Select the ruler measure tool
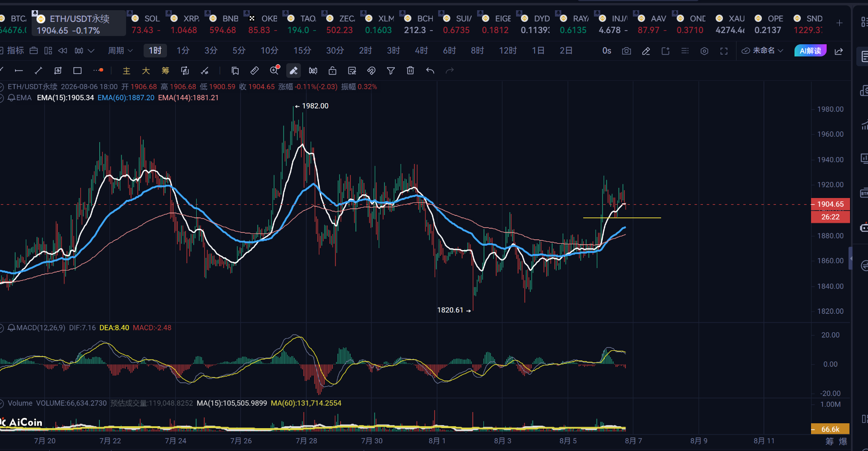 (x=255, y=71)
